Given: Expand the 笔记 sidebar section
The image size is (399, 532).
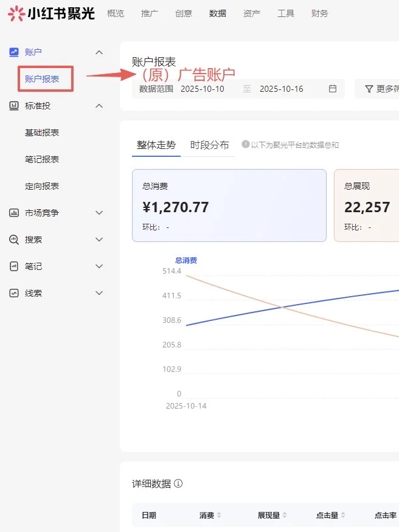Looking at the screenshot, I should [x=99, y=266].
